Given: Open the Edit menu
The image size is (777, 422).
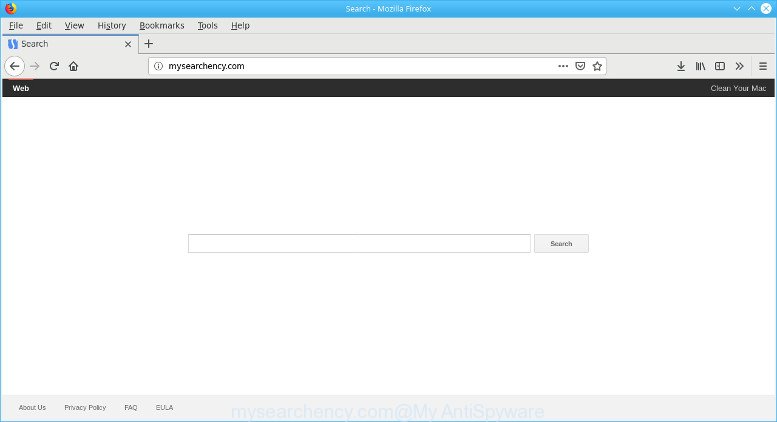Looking at the screenshot, I should click(44, 25).
